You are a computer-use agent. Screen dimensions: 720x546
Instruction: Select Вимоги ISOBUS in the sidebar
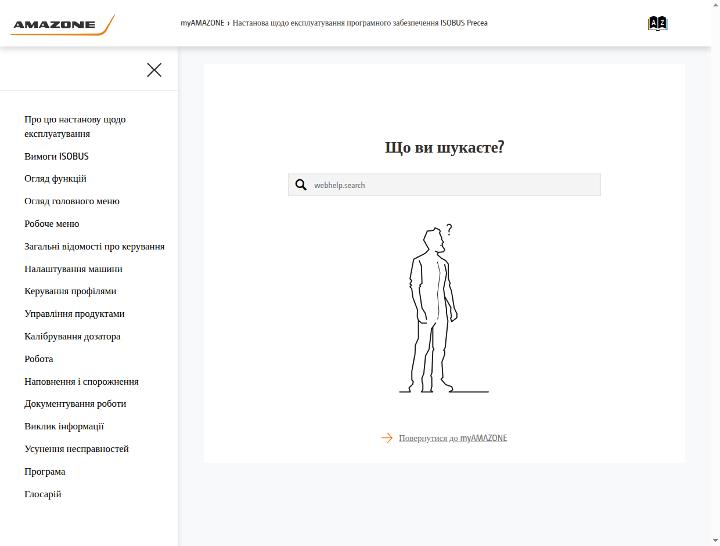[56, 157]
